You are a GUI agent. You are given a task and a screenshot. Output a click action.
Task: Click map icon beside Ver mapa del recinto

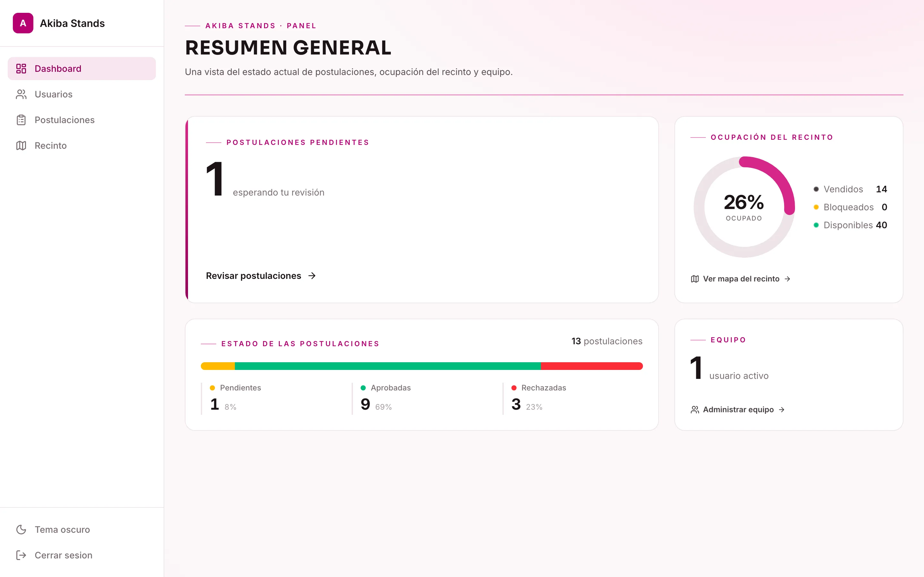(x=695, y=279)
